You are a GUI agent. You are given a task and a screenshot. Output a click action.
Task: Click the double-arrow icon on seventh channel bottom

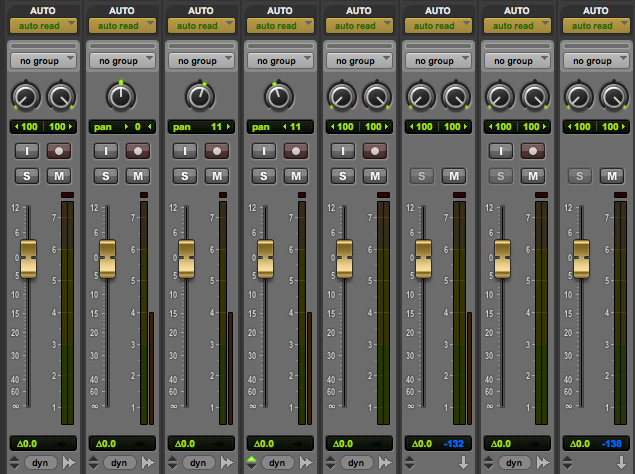543,462
